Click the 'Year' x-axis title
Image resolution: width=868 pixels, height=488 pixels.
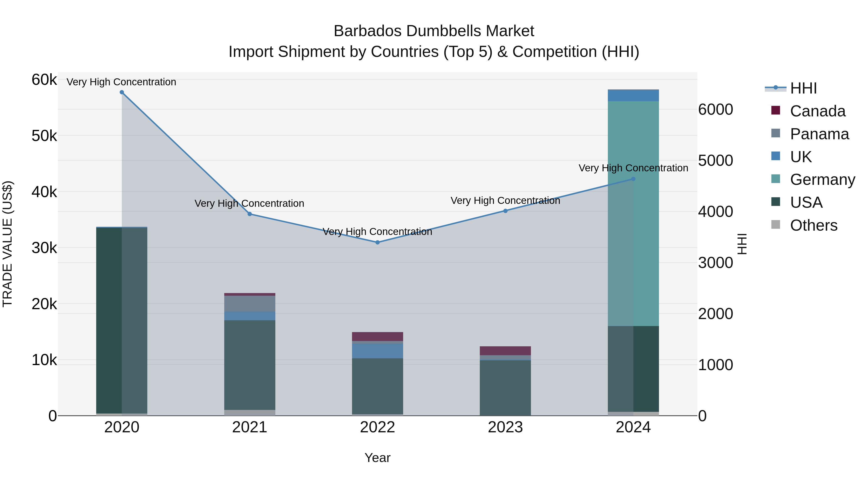point(377,458)
